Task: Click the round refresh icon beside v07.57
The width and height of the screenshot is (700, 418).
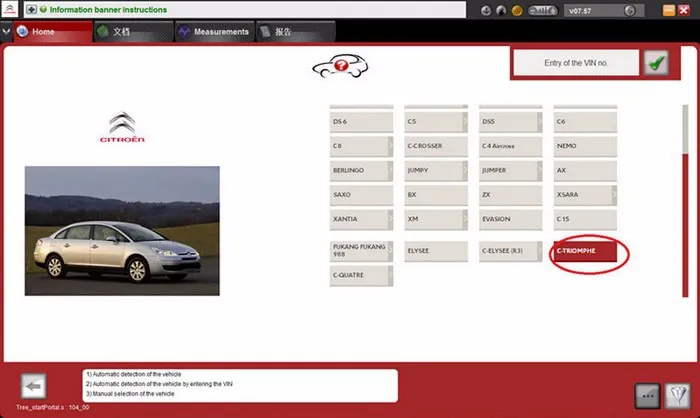Action: [x=629, y=10]
